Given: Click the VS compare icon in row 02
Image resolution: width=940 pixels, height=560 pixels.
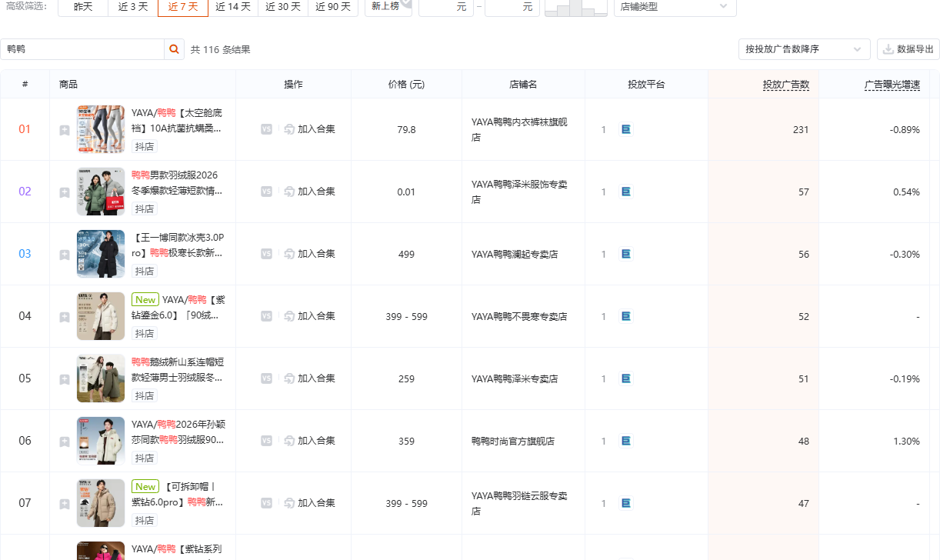Looking at the screenshot, I should [266, 192].
